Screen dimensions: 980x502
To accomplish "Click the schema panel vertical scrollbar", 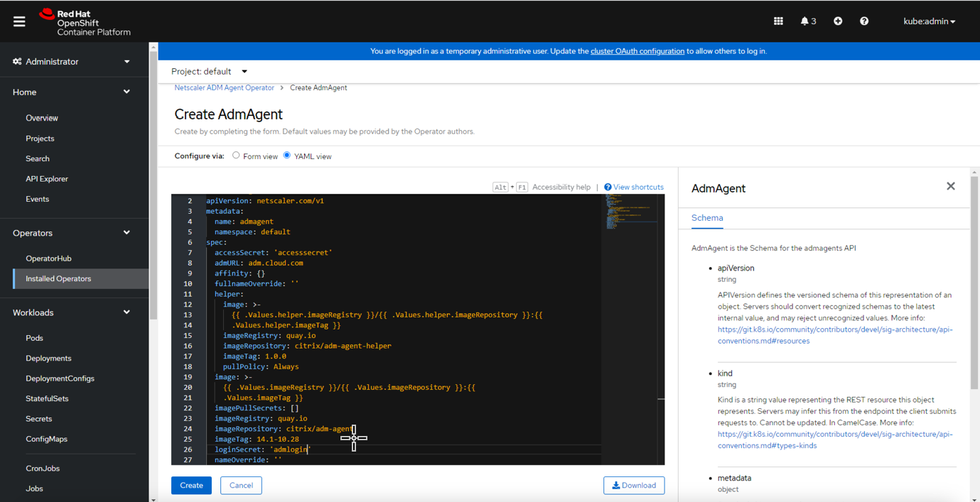I will coord(975,282).
